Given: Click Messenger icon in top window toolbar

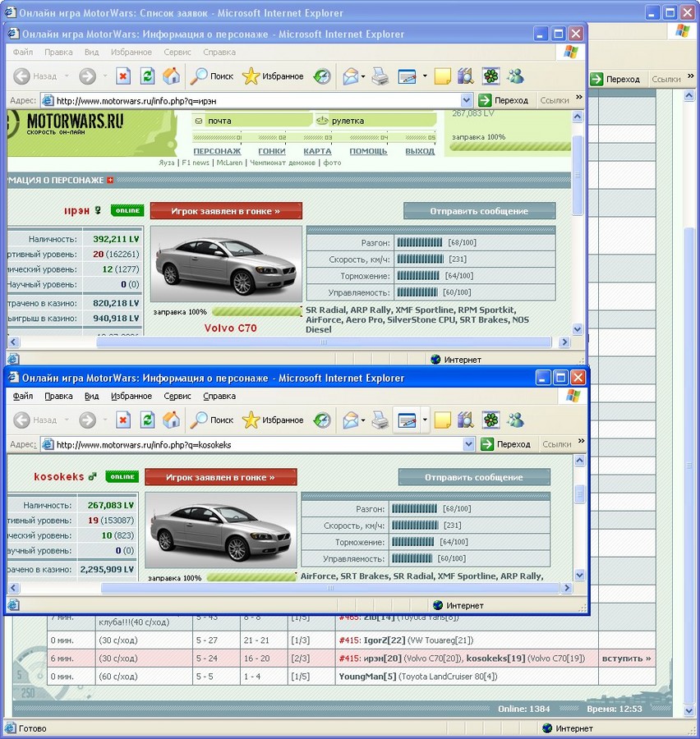Looking at the screenshot, I should [516, 76].
